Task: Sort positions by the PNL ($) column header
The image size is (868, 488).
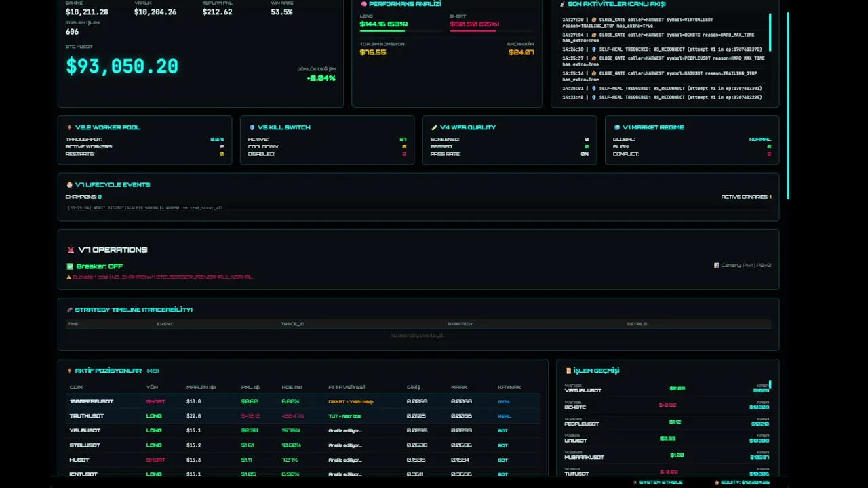Action: [251, 387]
